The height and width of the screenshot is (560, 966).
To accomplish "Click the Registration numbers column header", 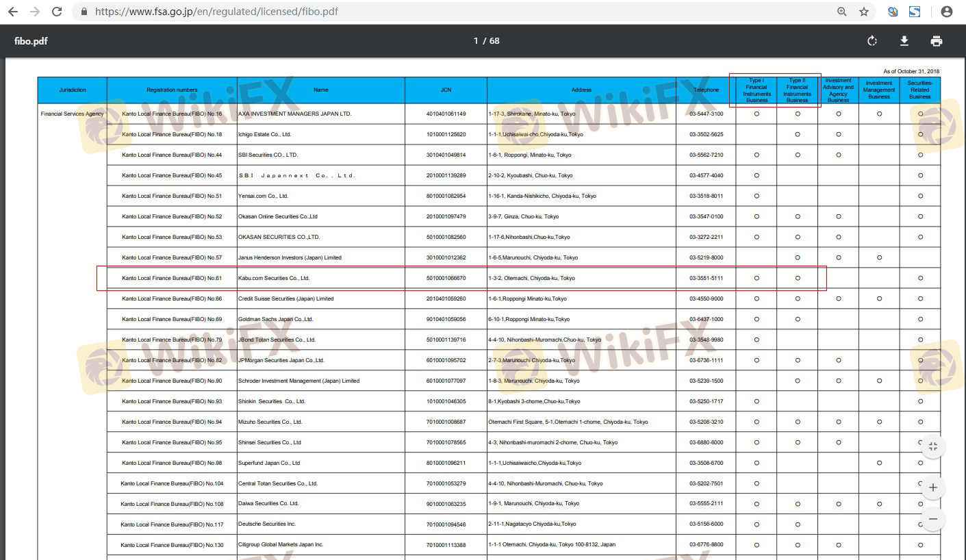I will click(172, 90).
